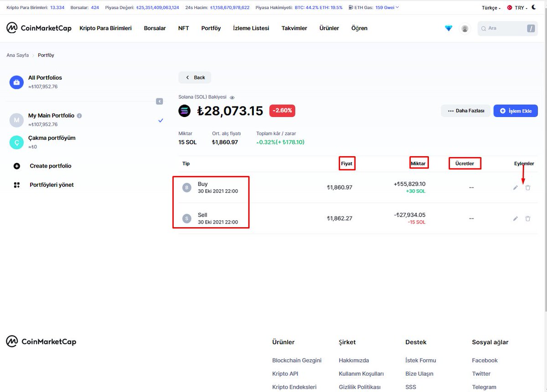Open İstek Formu footer link
The height and width of the screenshot is (392, 547).
(x=421, y=360)
